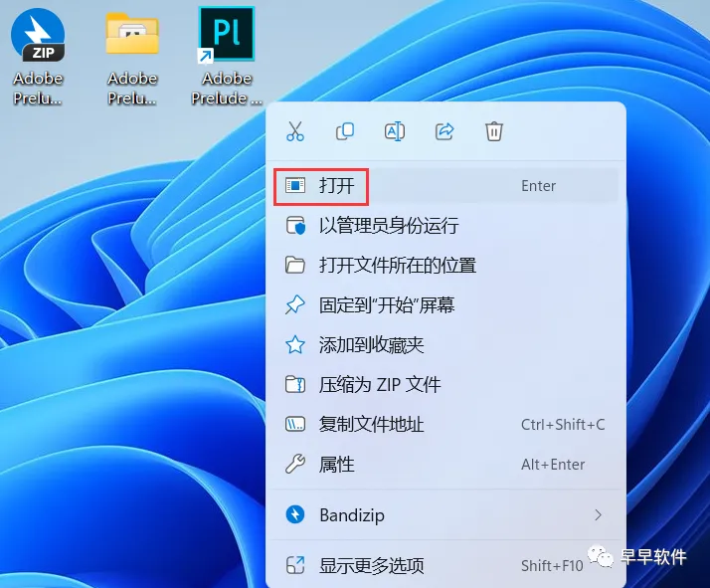Click the expand icon beside 显示更多选项
This screenshot has height=588, width=710.
tap(295, 566)
